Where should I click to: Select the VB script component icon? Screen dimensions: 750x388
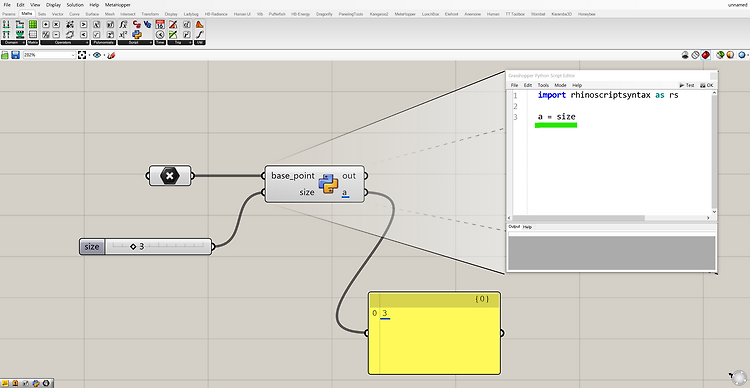click(147, 24)
